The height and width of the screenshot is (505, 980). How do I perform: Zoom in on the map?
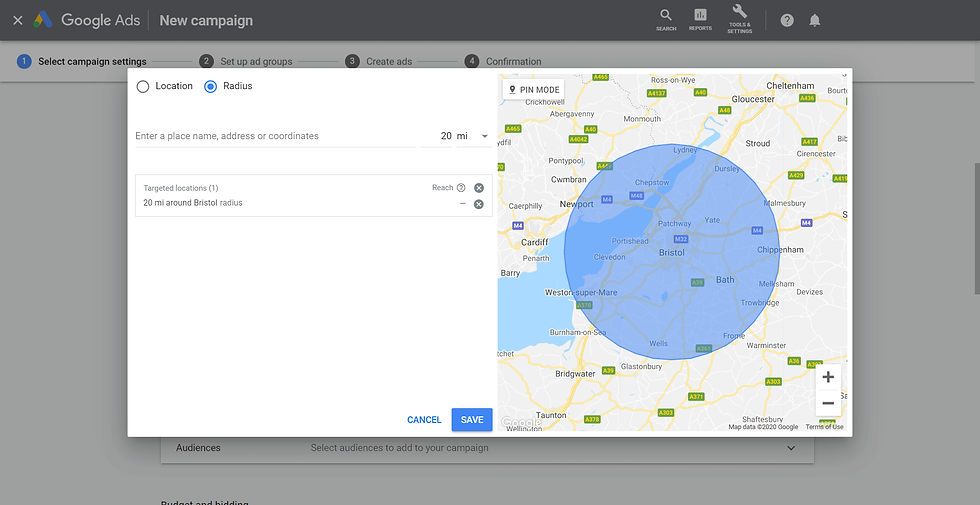[x=828, y=378]
